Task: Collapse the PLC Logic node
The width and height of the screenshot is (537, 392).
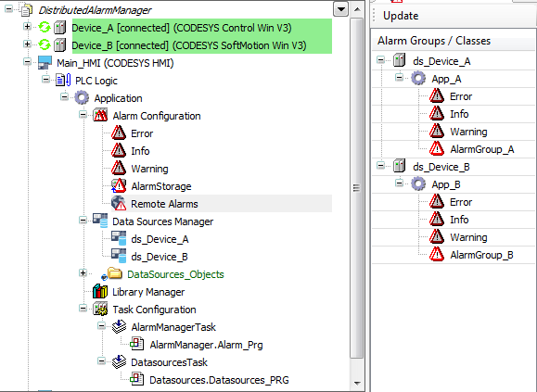Action: click(45, 79)
